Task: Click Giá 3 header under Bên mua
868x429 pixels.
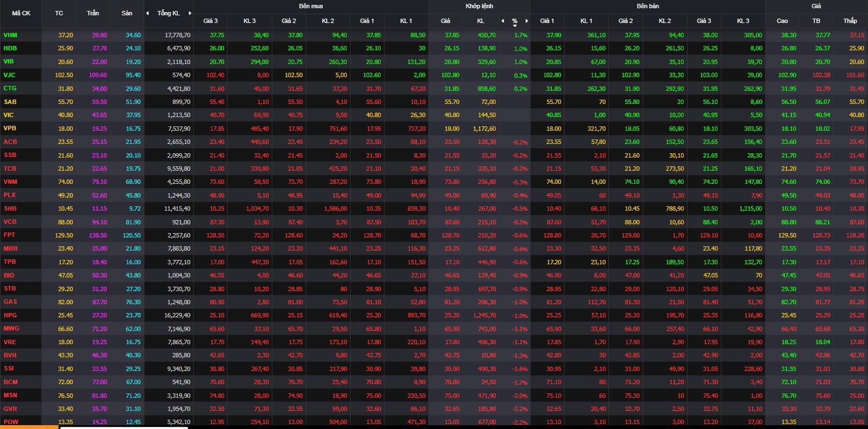Action: (211, 21)
